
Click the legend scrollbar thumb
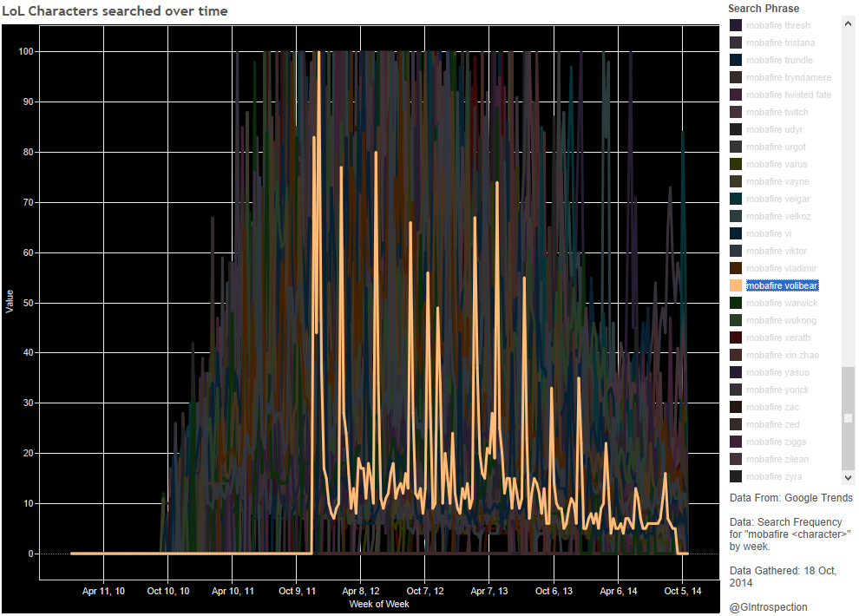tap(848, 416)
